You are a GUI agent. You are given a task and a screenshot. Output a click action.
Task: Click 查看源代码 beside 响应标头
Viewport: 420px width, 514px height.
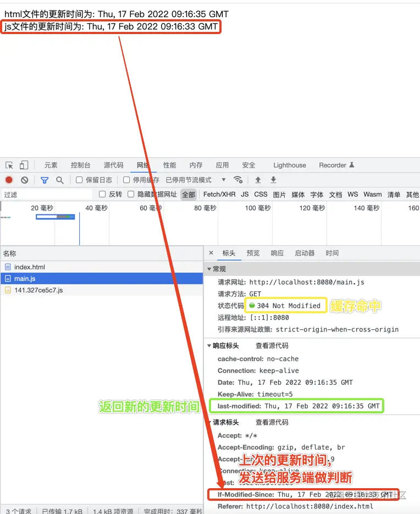pos(272,346)
